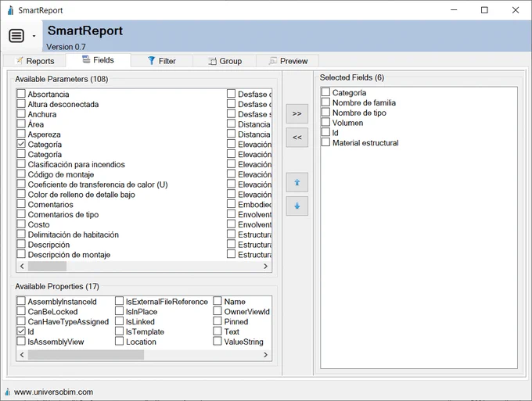Minimize the SmartReport window
The height and width of the screenshot is (401, 532).
pyautogui.click(x=454, y=10)
